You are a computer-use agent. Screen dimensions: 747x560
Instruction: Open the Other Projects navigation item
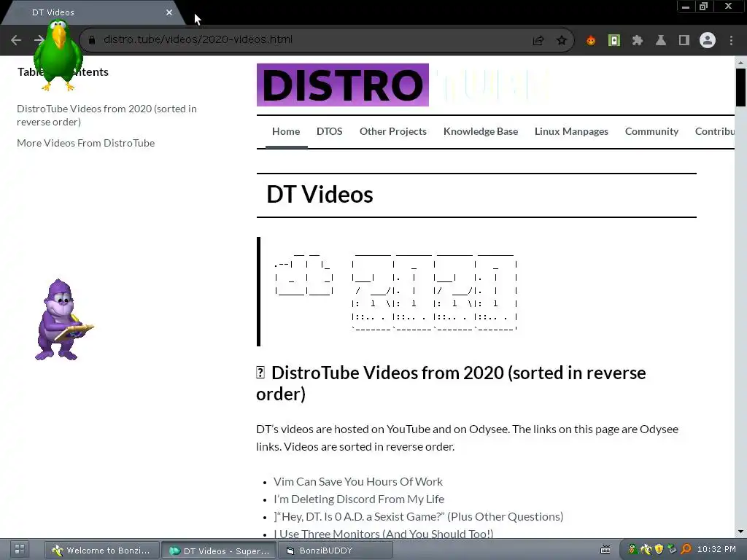click(x=393, y=131)
